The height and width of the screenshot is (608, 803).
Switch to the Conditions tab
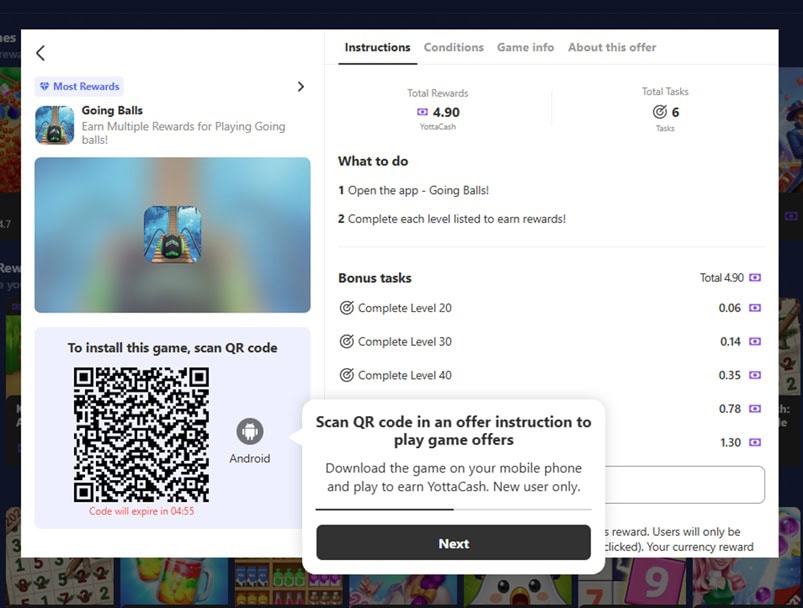[x=454, y=48]
